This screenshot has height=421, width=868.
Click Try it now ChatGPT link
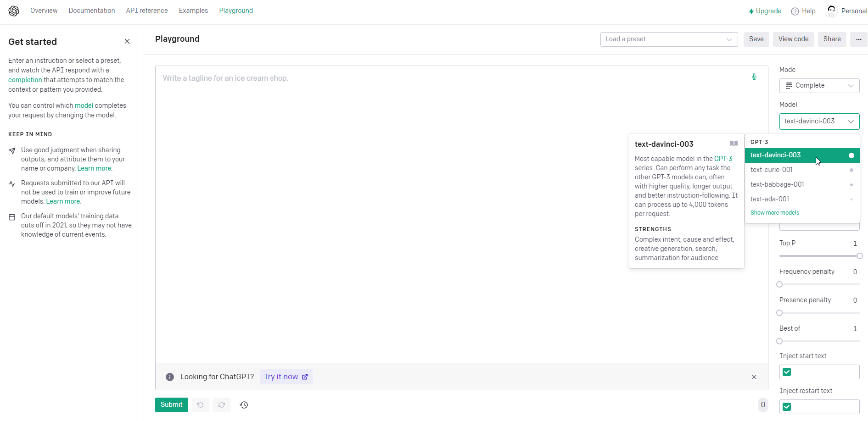pyautogui.click(x=286, y=377)
